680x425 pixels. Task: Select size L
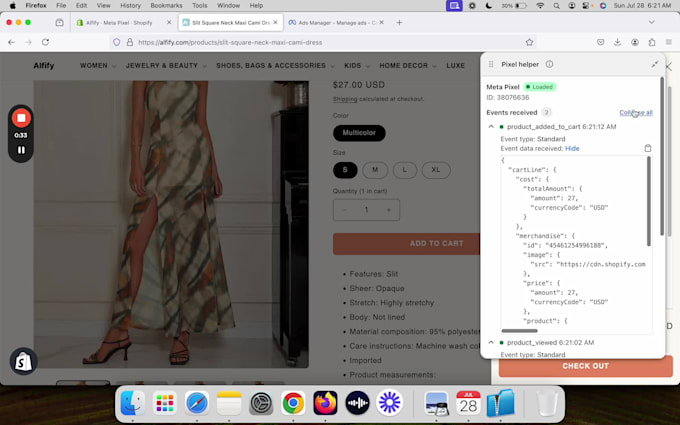pyautogui.click(x=405, y=170)
